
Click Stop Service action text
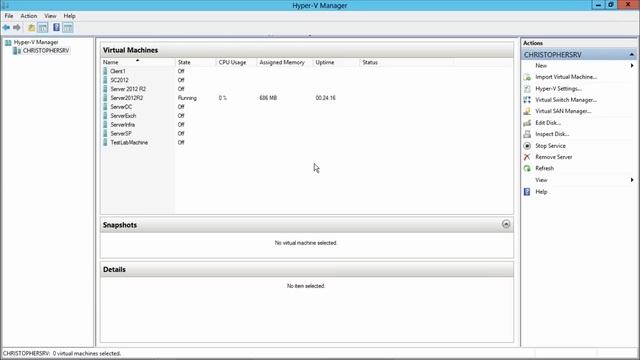(x=551, y=146)
